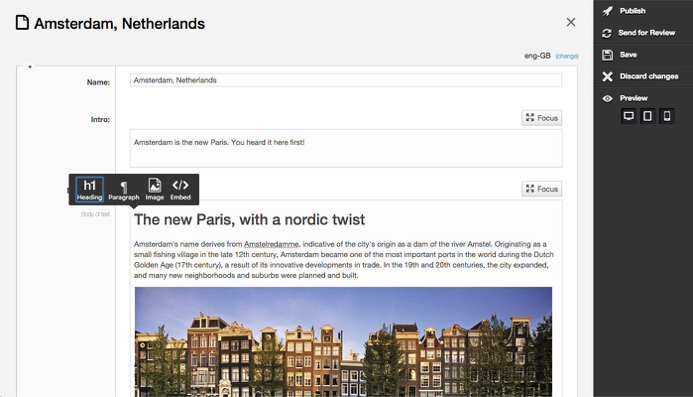Click the document icon beside the title
Viewport: 693px width, 397px height.
[x=22, y=23]
